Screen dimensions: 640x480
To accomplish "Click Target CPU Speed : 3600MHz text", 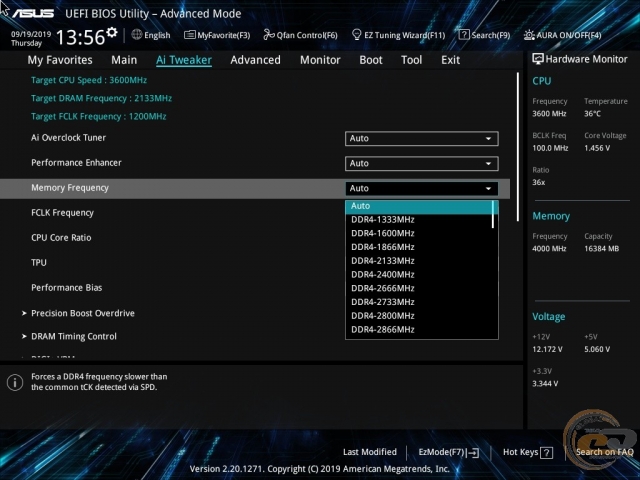I will point(89,80).
